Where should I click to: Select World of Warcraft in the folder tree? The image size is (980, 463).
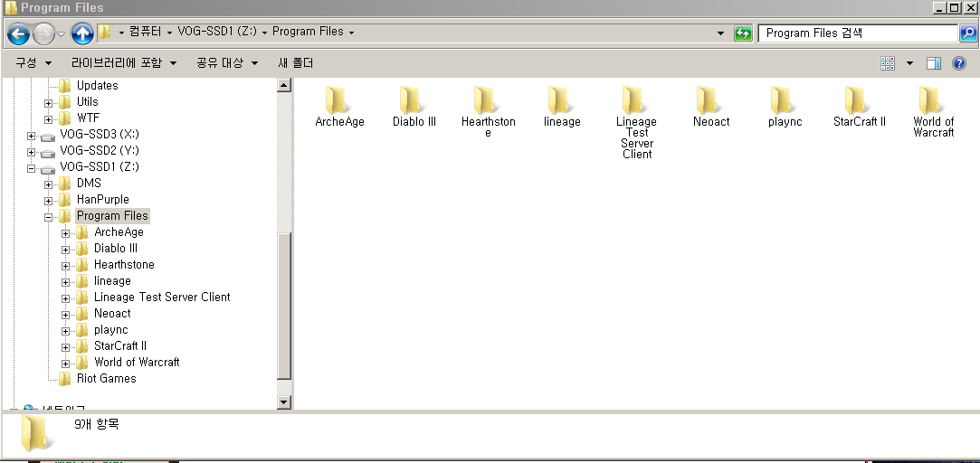point(137,362)
